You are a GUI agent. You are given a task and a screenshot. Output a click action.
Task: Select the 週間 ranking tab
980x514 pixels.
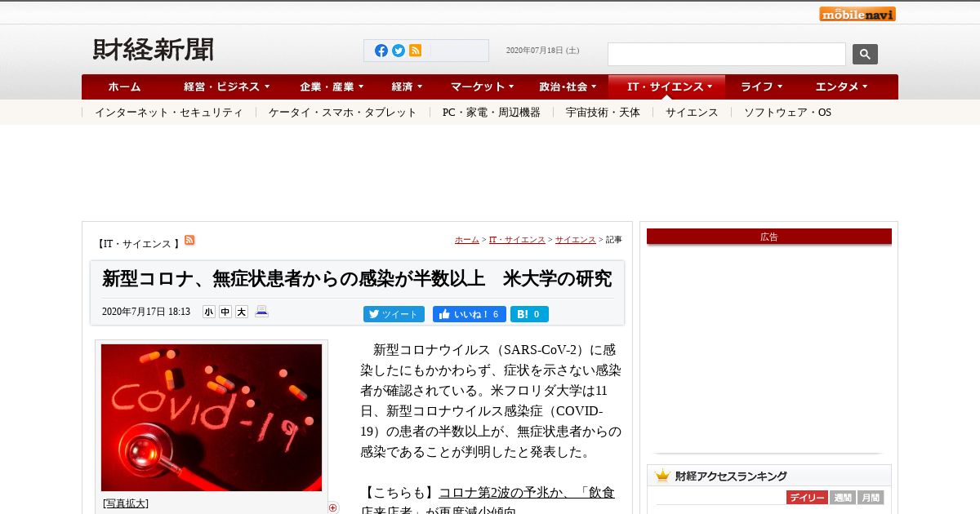click(x=842, y=498)
